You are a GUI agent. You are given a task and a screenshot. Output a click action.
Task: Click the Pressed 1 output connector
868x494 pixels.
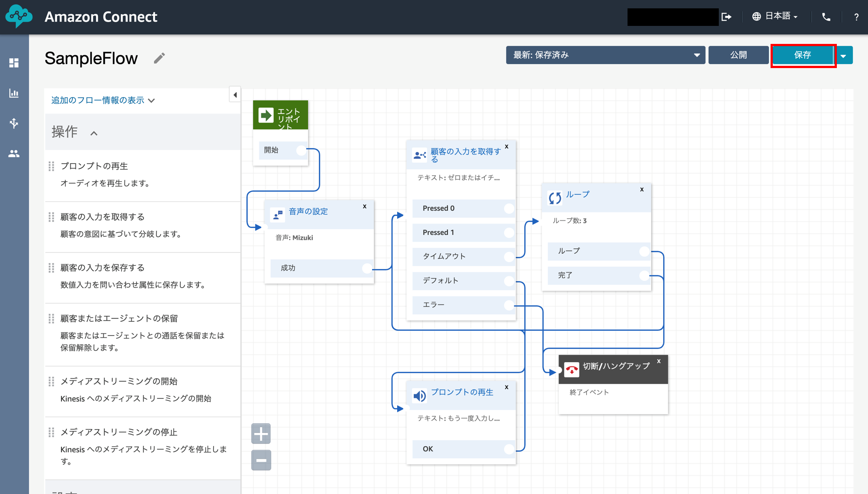tap(509, 233)
